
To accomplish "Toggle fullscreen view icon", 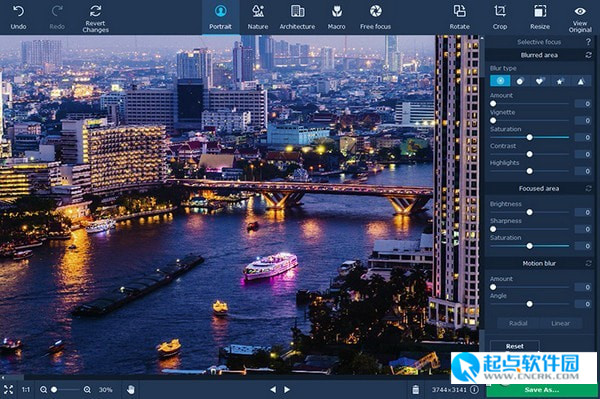I will click(8, 390).
